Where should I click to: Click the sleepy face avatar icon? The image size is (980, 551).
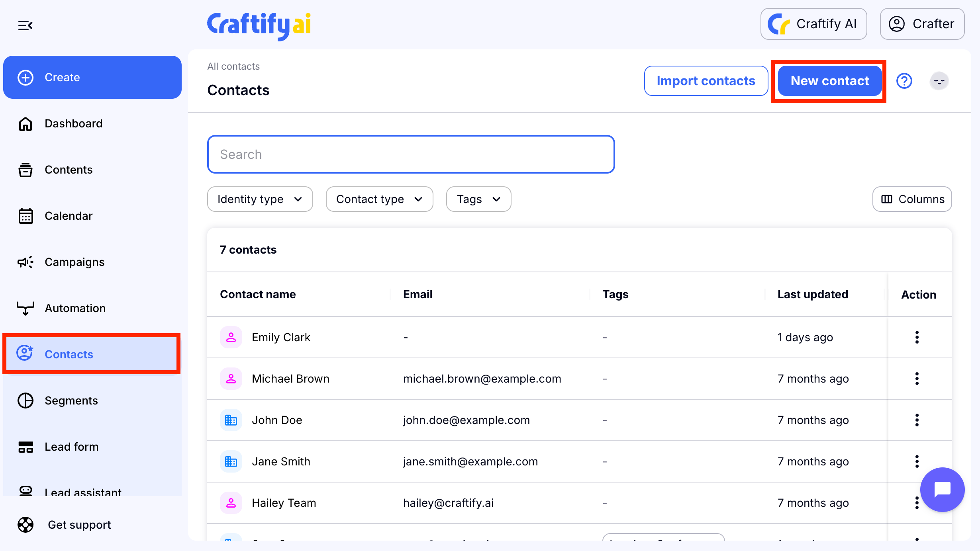939,81
